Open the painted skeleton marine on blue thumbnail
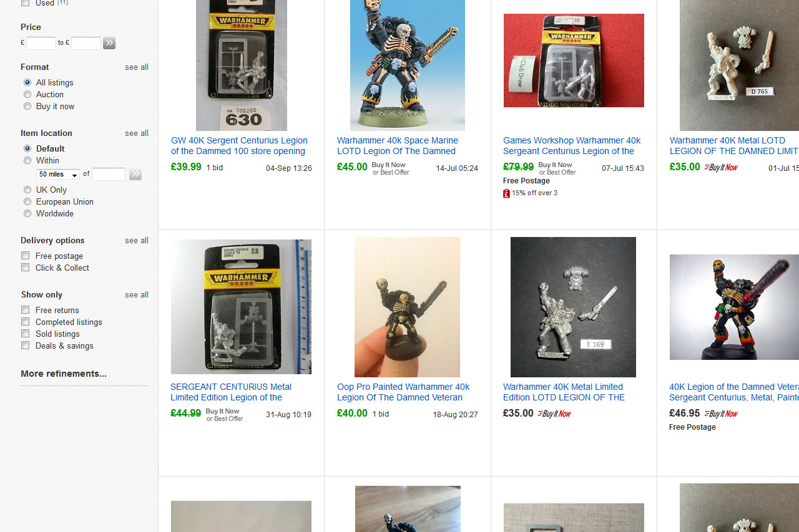The height and width of the screenshot is (532, 799). 408,65
